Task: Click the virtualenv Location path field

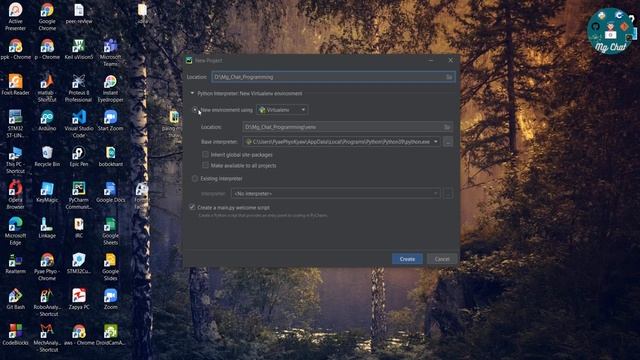Action: 347,127
